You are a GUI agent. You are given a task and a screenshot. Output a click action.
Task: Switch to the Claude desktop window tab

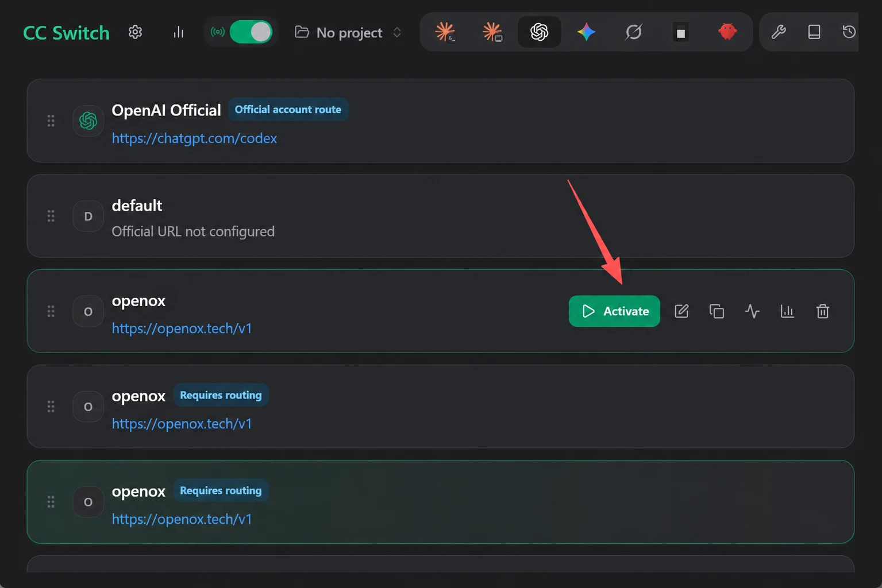492,32
